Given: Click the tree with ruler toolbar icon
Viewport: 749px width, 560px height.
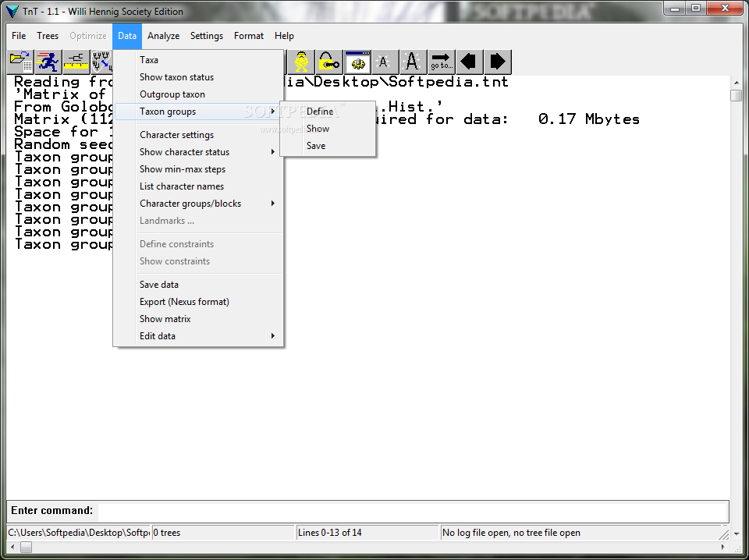Looking at the screenshot, I should coord(76,62).
